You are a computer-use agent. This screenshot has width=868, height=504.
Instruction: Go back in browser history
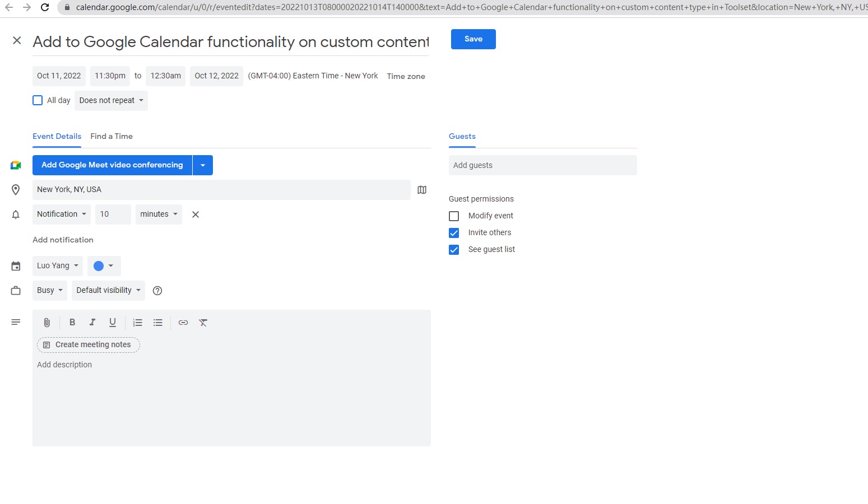coord(9,7)
